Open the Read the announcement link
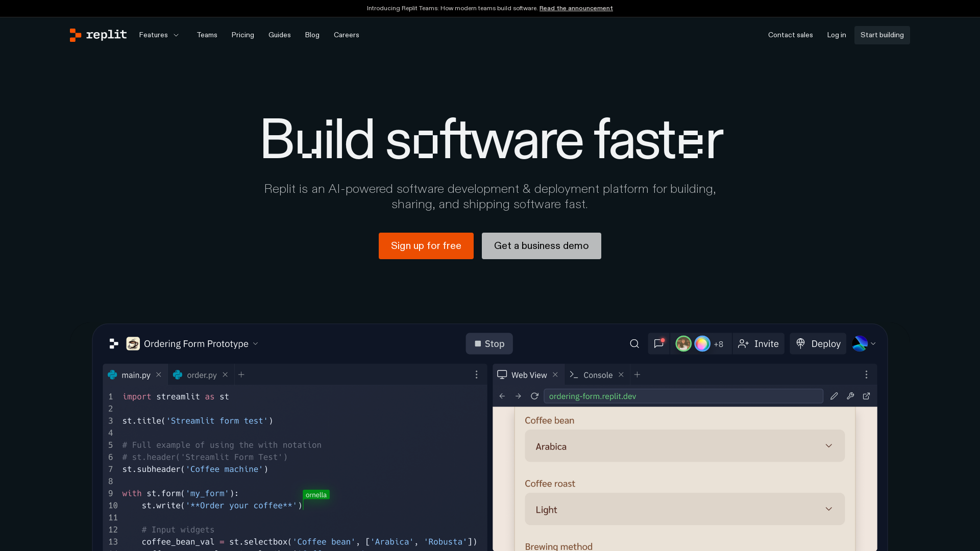The height and width of the screenshot is (551, 980). (576, 8)
